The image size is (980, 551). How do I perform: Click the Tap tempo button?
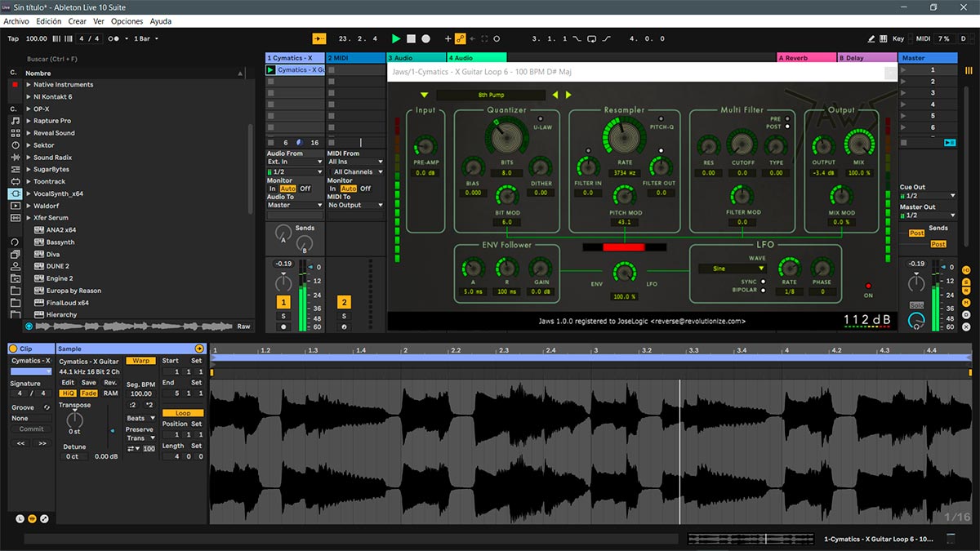pos(13,38)
